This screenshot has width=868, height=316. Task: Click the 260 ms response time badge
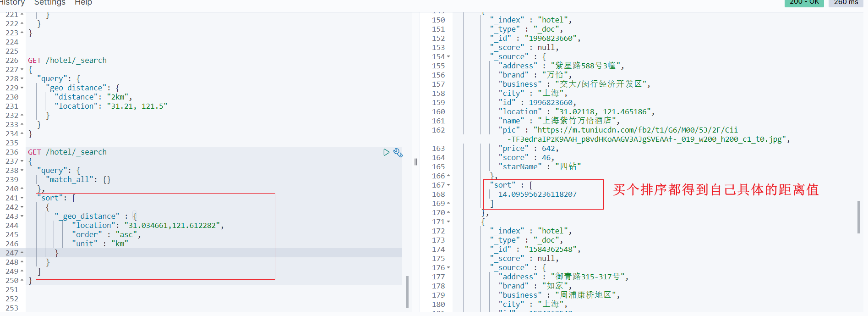(x=846, y=3)
